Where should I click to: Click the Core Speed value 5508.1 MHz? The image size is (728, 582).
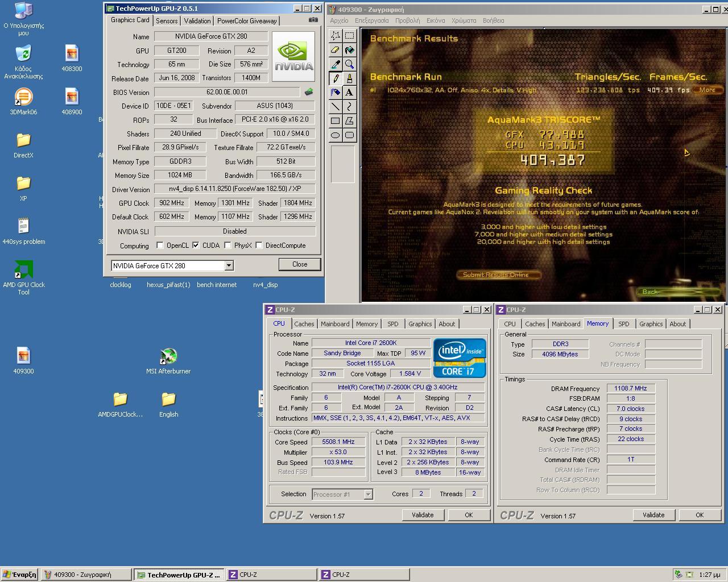[x=338, y=442]
